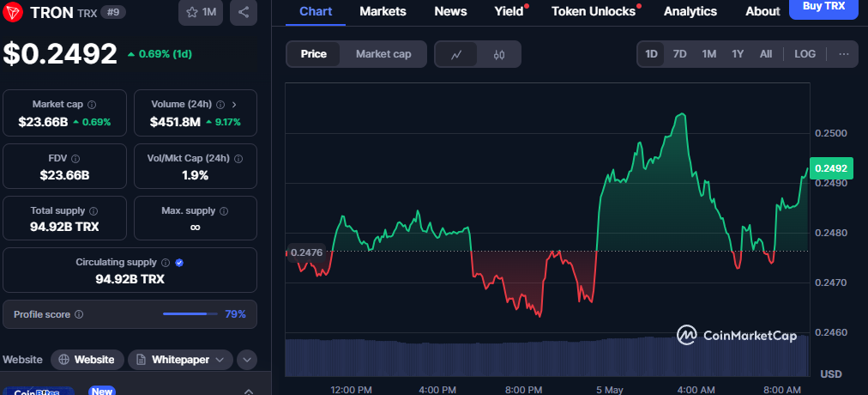Image resolution: width=868 pixels, height=395 pixels.
Task: Click the Max. supply info icon
Action: click(224, 211)
